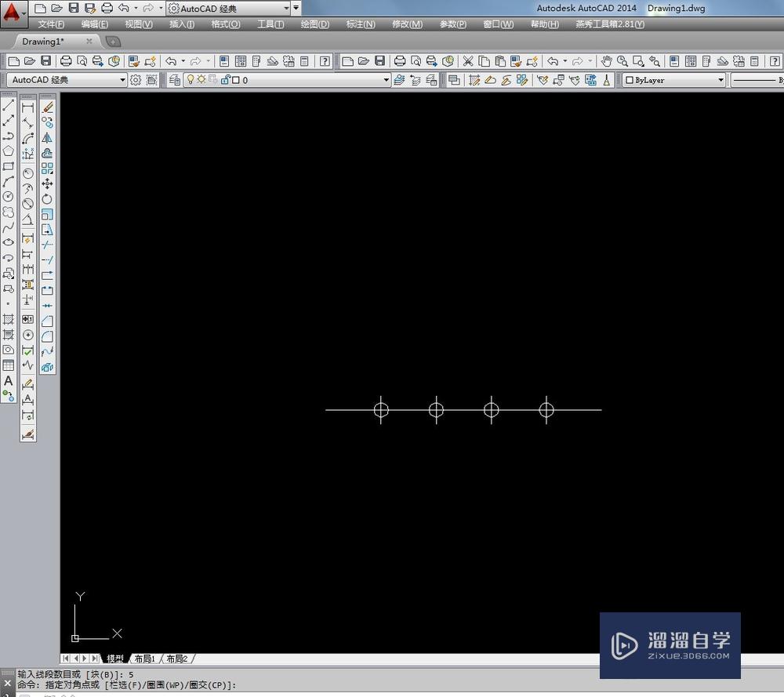The width and height of the screenshot is (784, 697).
Task: Switch to the 布局2 layout tab
Action: [176, 659]
